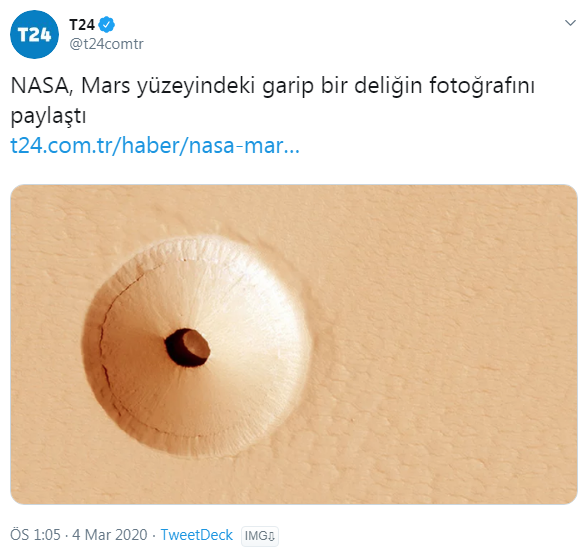
Task: Click the word paylaştı in tweet
Action: (x=48, y=116)
